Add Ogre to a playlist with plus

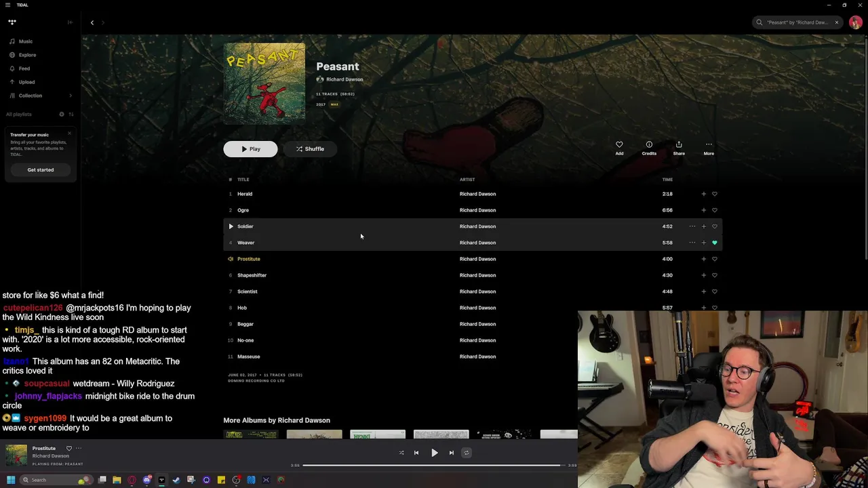704,210
